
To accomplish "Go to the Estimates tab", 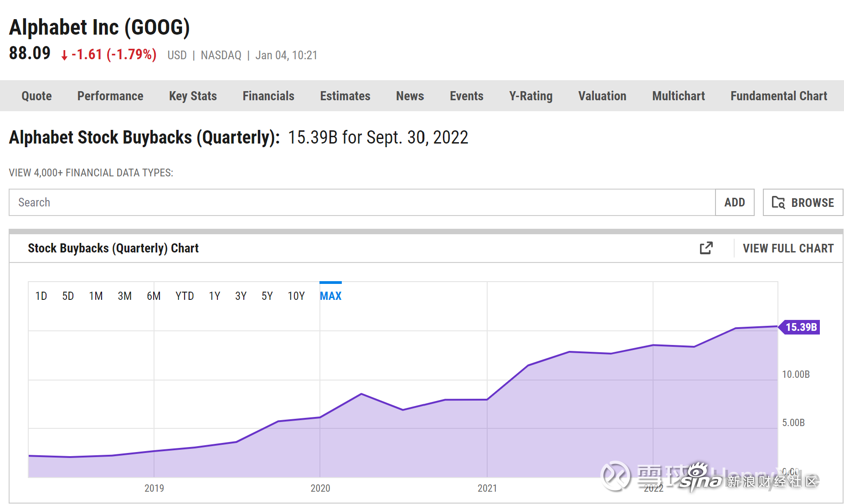I will coord(345,96).
